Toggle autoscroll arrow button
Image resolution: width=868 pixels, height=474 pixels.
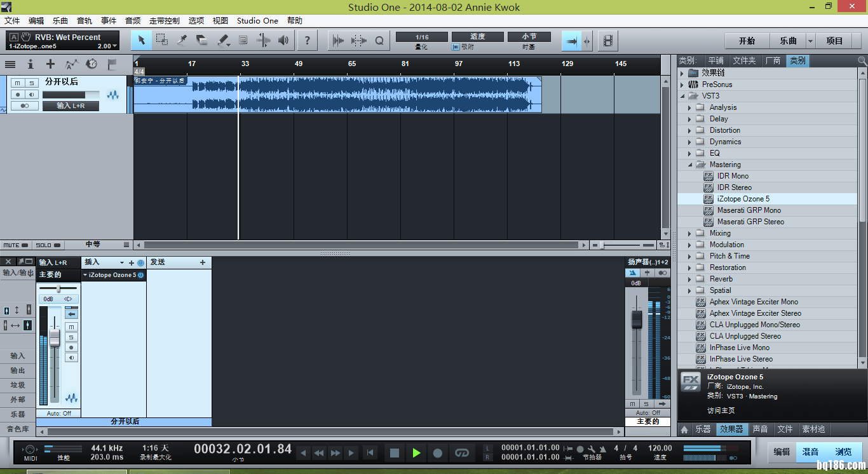[x=572, y=41]
